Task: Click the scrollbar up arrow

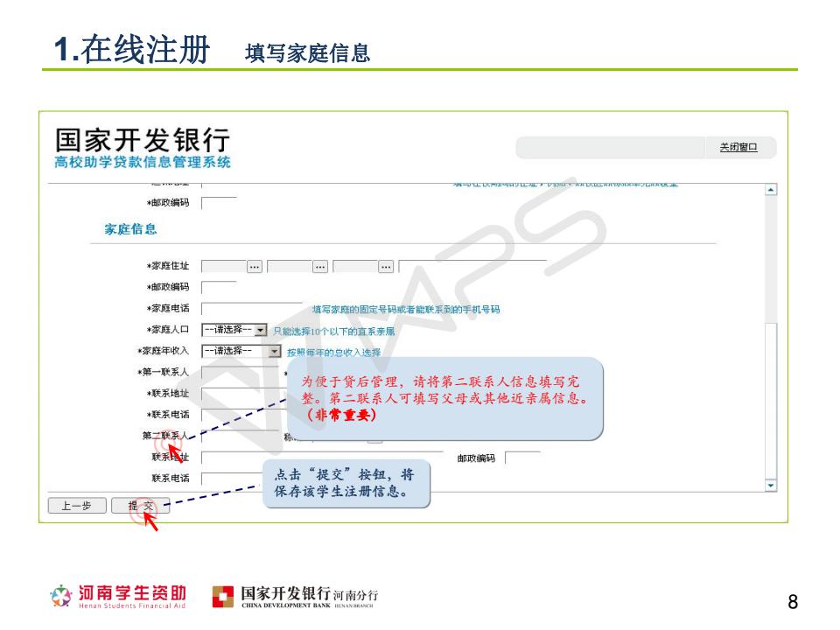Action: 771,190
